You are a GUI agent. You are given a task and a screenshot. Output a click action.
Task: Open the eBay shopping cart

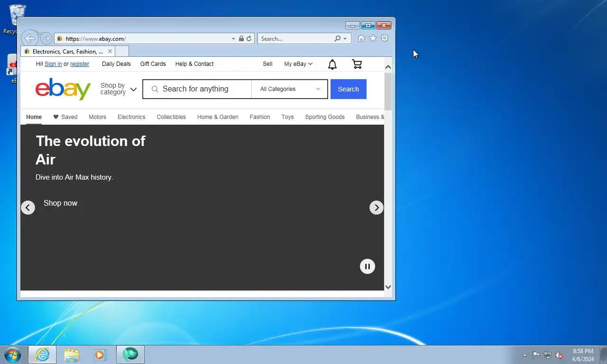click(x=357, y=64)
